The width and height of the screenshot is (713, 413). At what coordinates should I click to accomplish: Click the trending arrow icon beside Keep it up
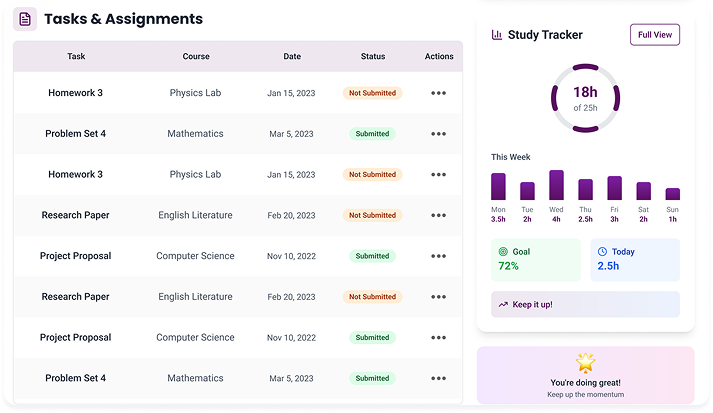(x=502, y=304)
